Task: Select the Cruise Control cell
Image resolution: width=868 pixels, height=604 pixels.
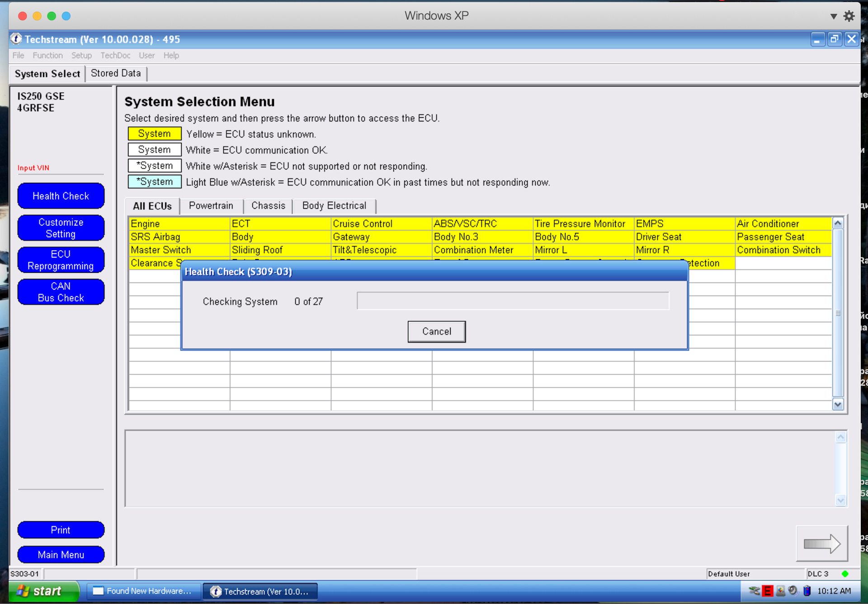Action: 382,224
